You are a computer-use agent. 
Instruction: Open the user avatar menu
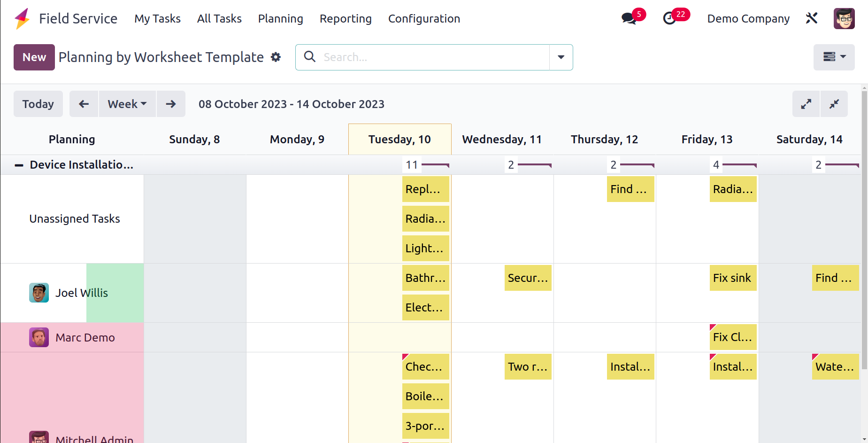(x=844, y=18)
